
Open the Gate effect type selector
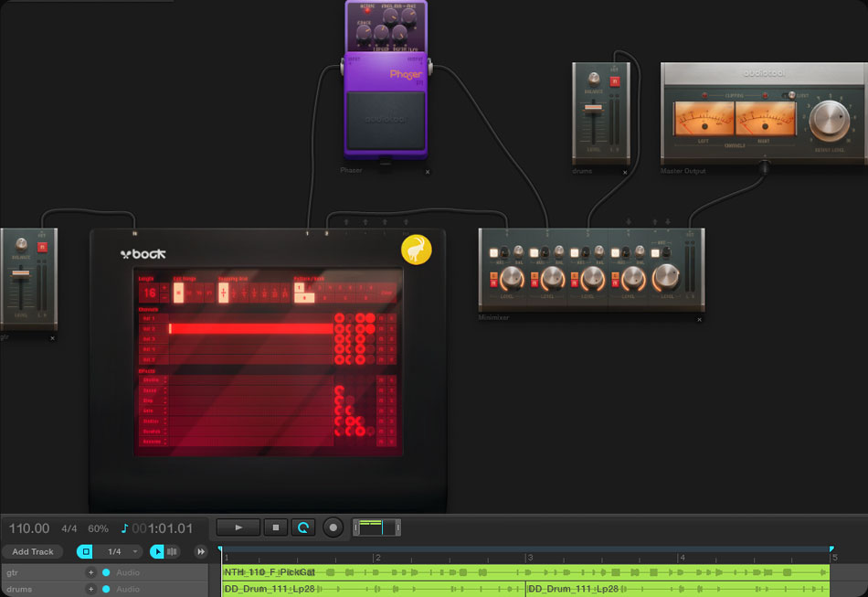[153, 410]
